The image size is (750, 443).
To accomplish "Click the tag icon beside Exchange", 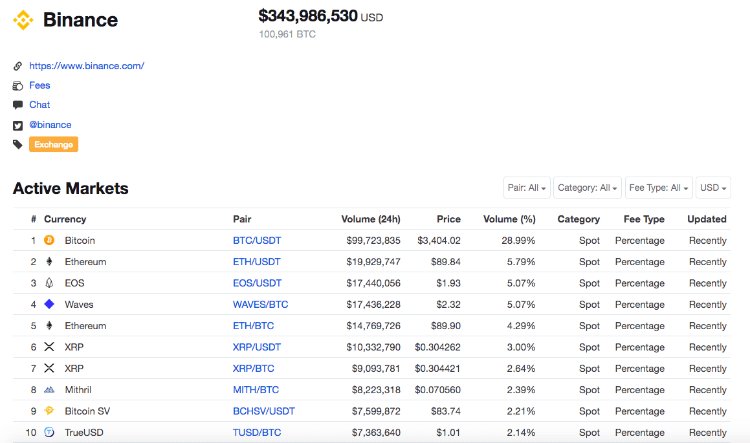I will coord(18,144).
